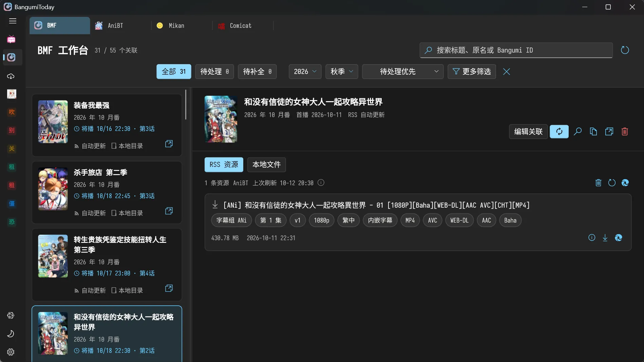Open the 秋季 season dropdown
This screenshot has height=362, width=644.
coord(342,72)
